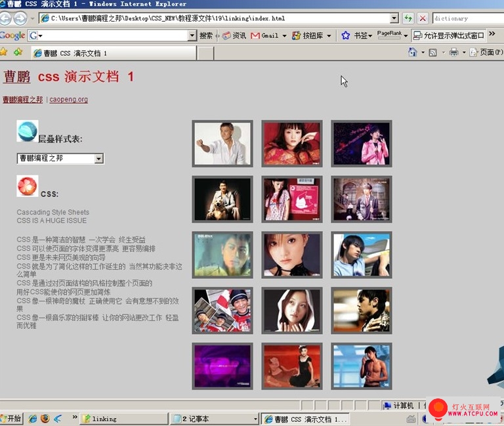
Task: Open Google toolbar search box dropdown arrow
Action: pyautogui.click(x=192, y=35)
